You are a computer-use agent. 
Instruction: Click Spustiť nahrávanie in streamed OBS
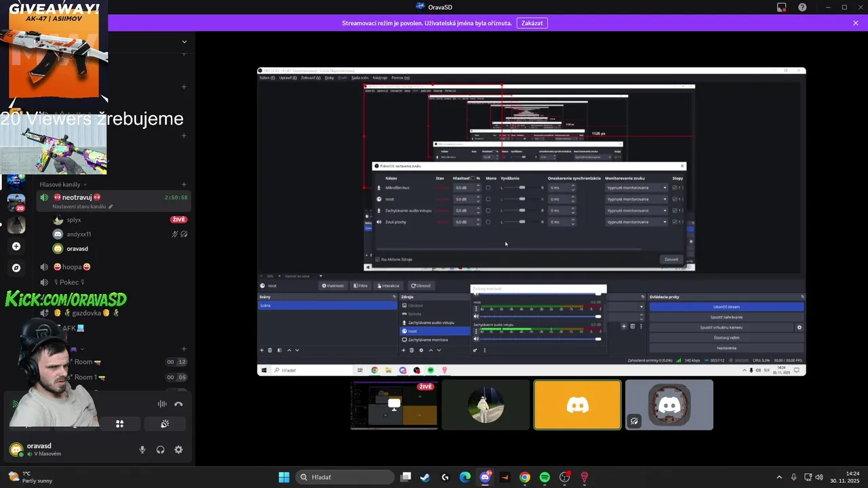point(726,317)
